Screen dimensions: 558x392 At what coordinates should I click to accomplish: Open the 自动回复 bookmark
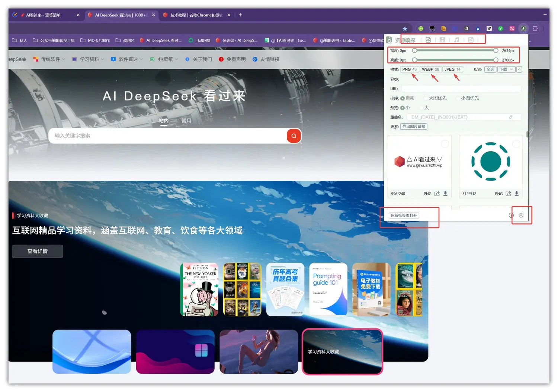pyautogui.click(x=199, y=40)
